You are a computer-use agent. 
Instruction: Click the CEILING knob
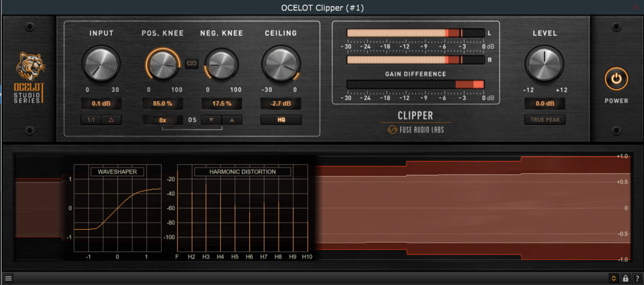[x=281, y=64]
